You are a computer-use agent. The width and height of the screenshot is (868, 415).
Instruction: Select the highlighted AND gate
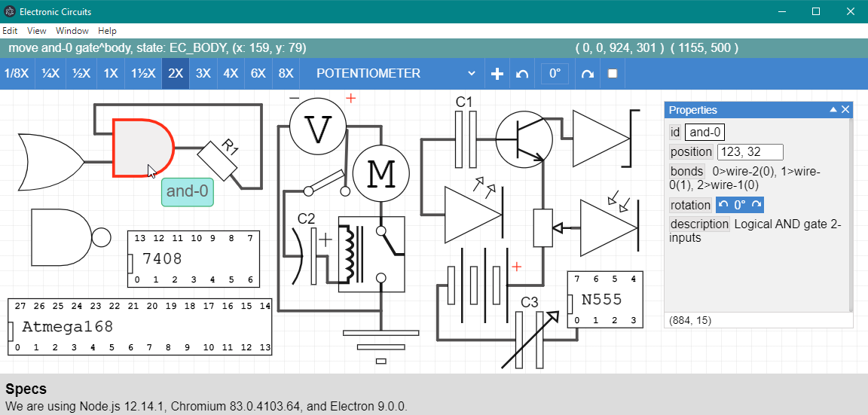coord(143,148)
